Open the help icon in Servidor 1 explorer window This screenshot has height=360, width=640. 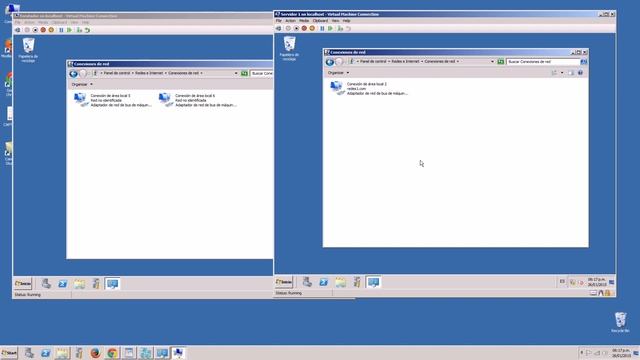click(x=580, y=73)
